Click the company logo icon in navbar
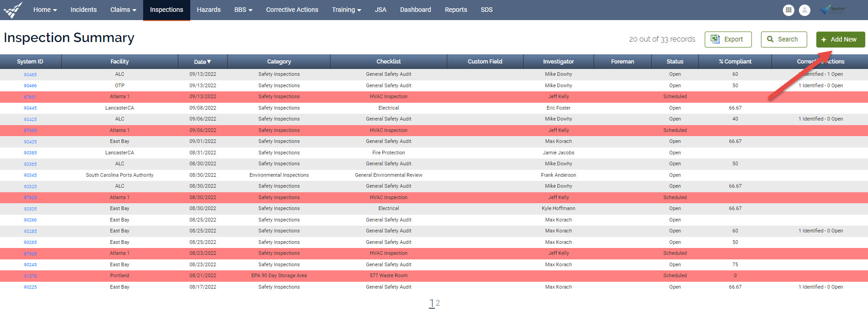The image size is (868, 311). point(13,10)
